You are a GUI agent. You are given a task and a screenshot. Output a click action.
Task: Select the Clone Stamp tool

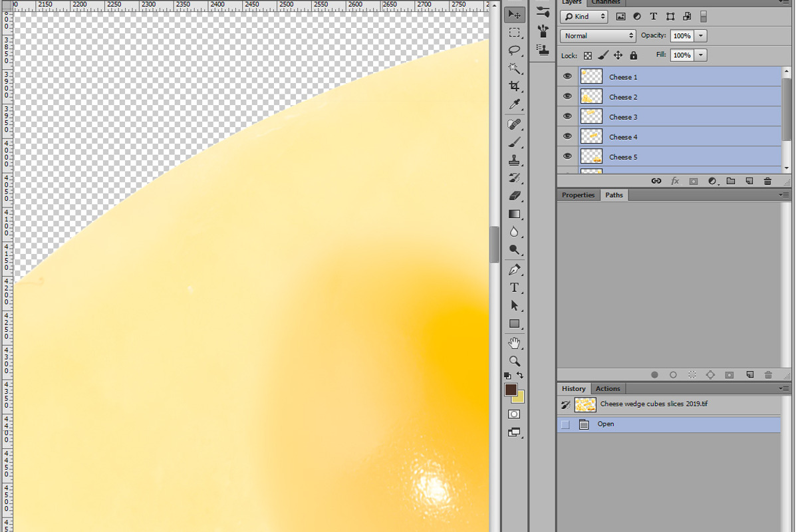tap(514, 160)
